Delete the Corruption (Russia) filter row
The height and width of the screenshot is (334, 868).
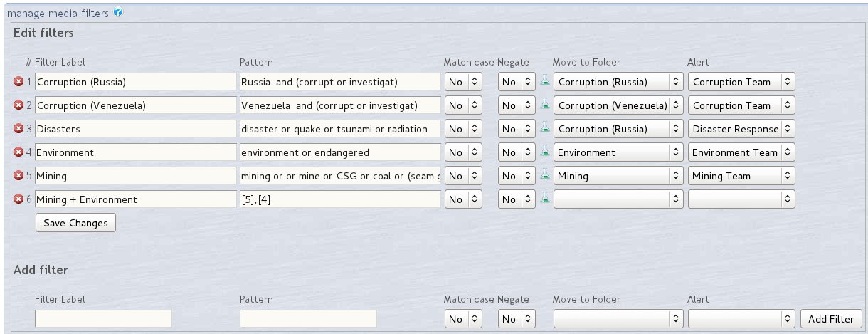[x=18, y=82]
